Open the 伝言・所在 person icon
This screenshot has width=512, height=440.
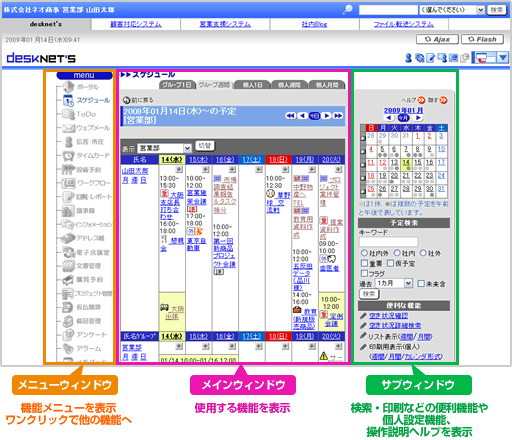69,142
